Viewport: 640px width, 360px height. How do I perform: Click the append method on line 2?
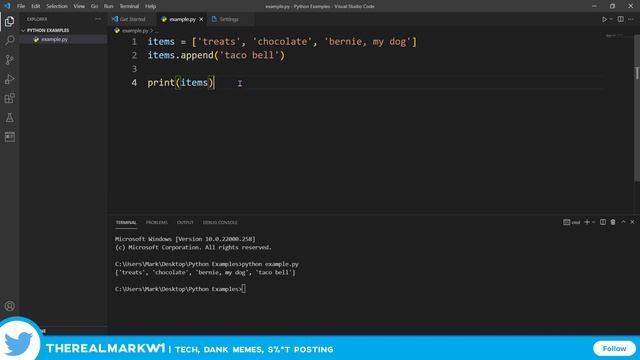coord(197,55)
